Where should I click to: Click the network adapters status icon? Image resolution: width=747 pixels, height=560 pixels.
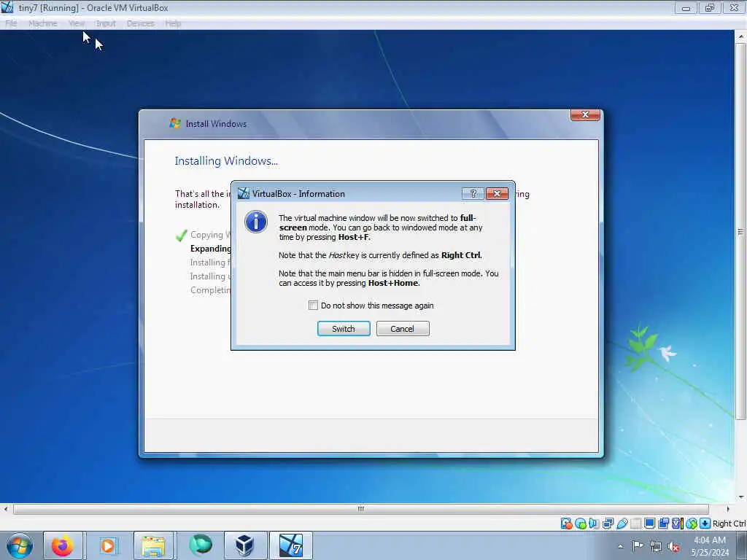click(x=608, y=524)
